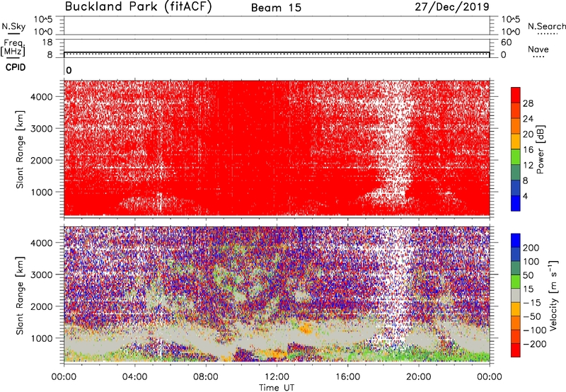
Task: Click the 'N.Search' legend label
Action: coord(546,26)
